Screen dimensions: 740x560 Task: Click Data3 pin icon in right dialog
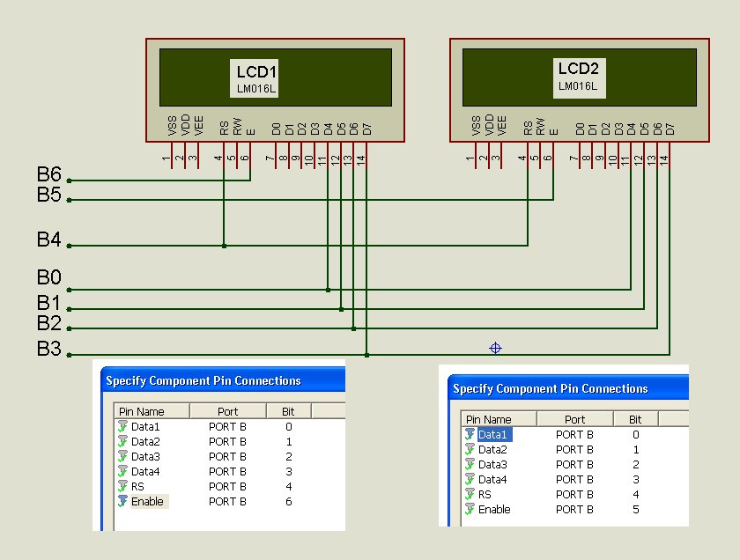click(470, 465)
